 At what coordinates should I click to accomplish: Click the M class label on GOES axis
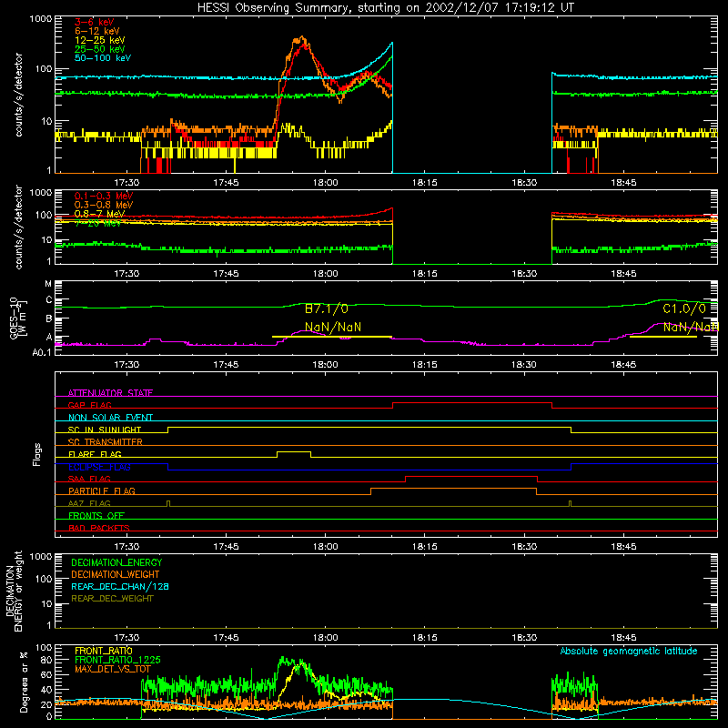click(x=48, y=284)
